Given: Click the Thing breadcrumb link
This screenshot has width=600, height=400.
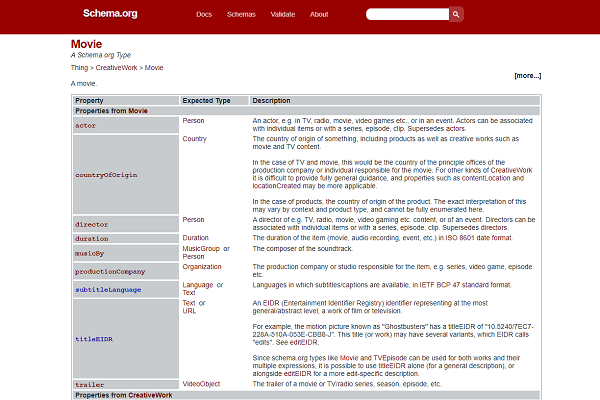Looking at the screenshot, I should [x=79, y=68].
